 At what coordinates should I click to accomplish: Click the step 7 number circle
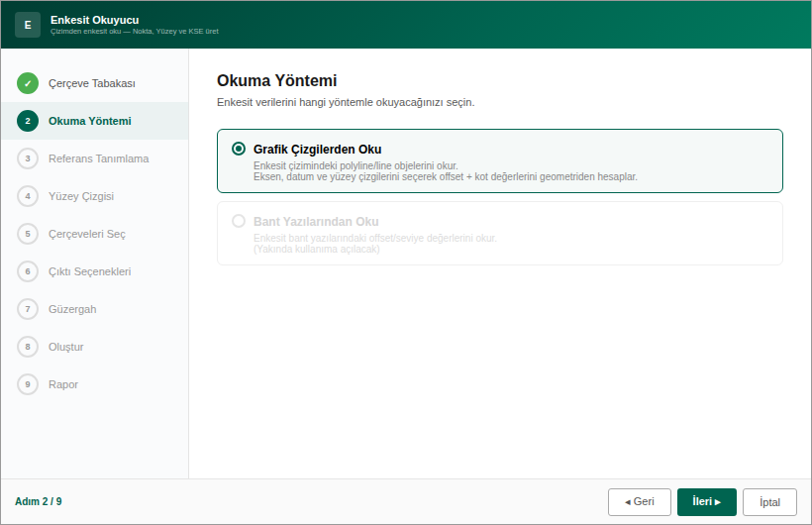tap(28, 309)
